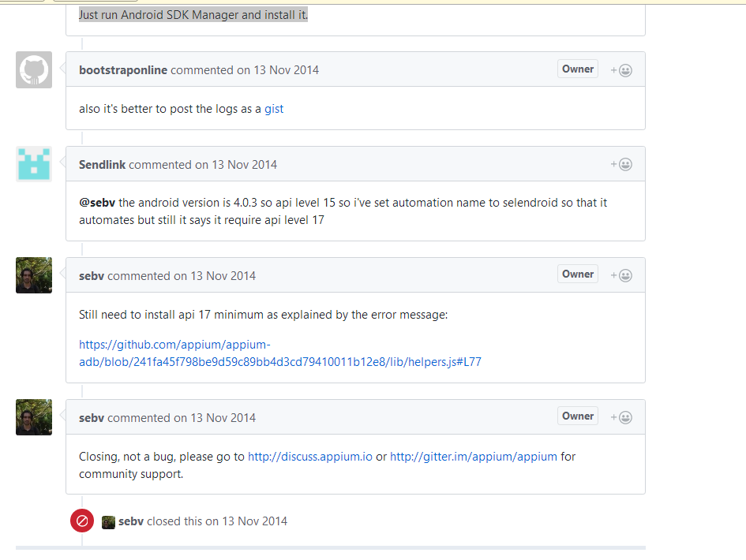Click sebv username in closed event

pyautogui.click(x=131, y=521)
